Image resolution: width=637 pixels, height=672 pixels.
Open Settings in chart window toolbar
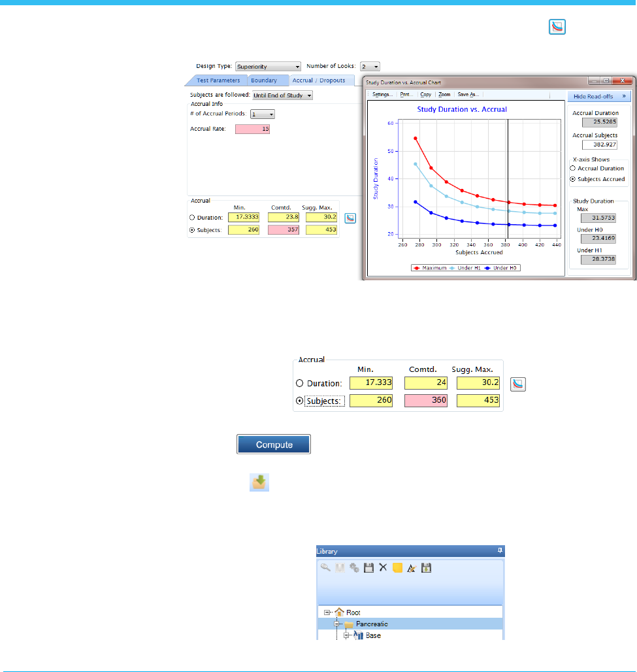[382, 94]
